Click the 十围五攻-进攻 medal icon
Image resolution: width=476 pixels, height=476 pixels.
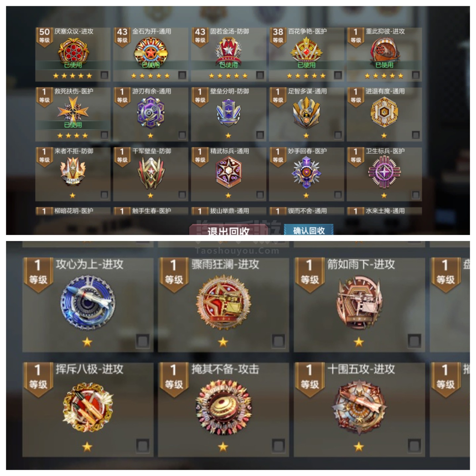pos(359,407)
